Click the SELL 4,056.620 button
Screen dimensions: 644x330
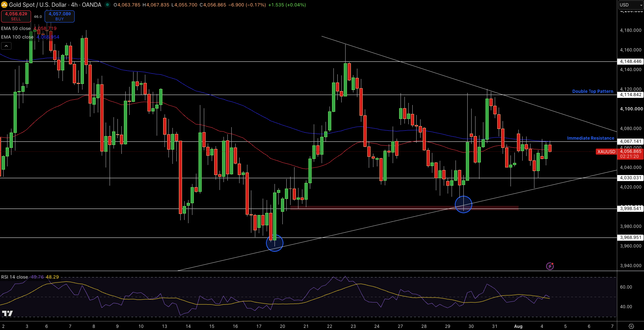(16, 16)
